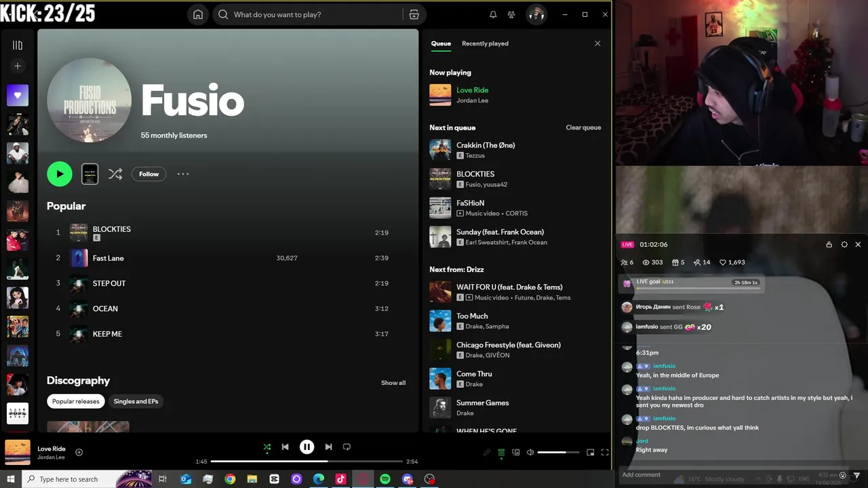Open more options for Fusio

[x=183, y=174]
